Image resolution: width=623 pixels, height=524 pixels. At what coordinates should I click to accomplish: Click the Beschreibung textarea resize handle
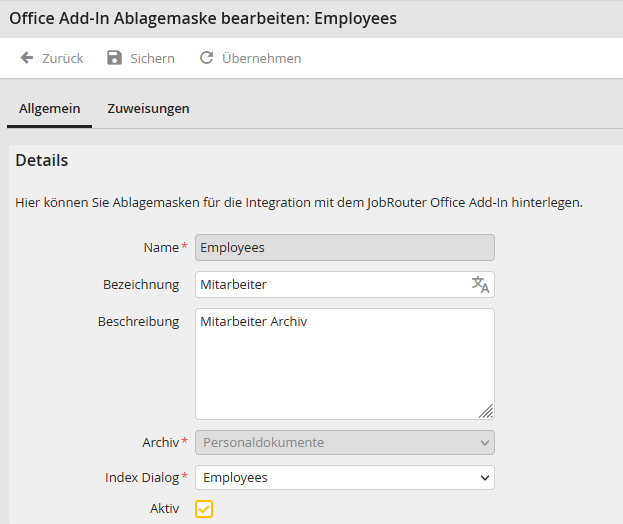(486, 411)
